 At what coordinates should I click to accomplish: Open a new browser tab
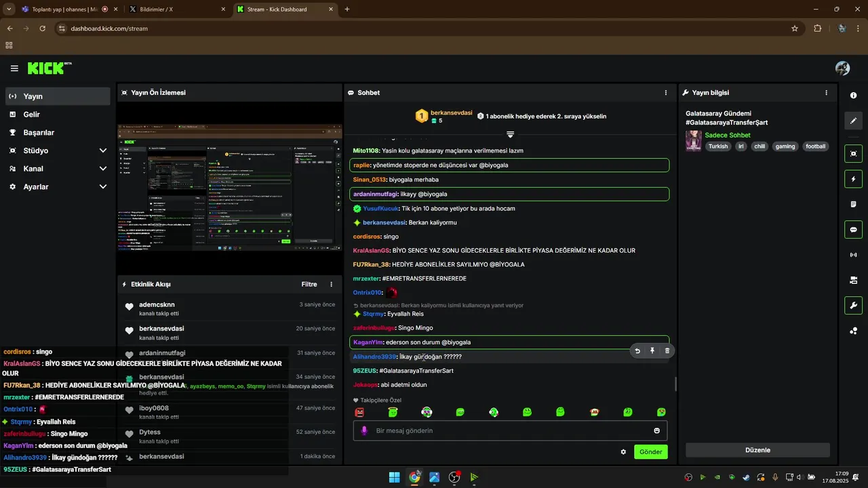[347, 9]
